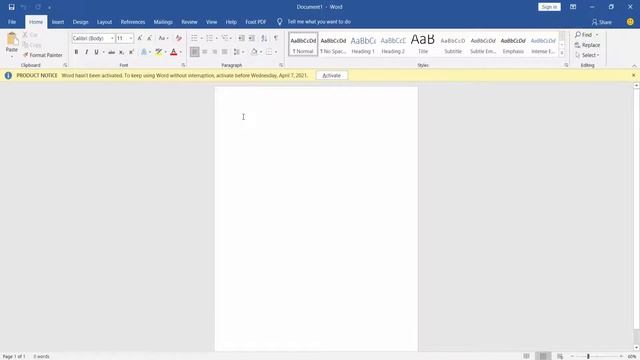Image resolution: width=640 pixels, height=360 pixels.
Task: Toggle Justify alignment
Action: coord(224,52)
